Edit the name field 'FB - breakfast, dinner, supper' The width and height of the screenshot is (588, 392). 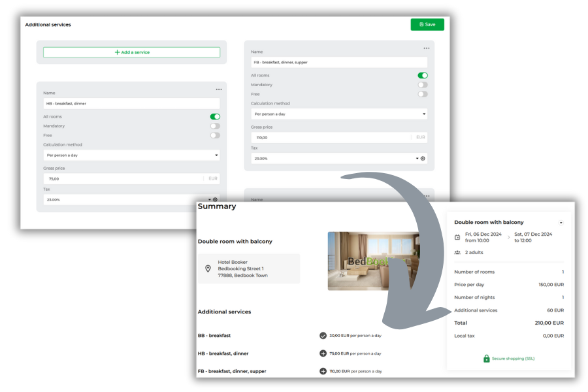[x=339, y=62]
